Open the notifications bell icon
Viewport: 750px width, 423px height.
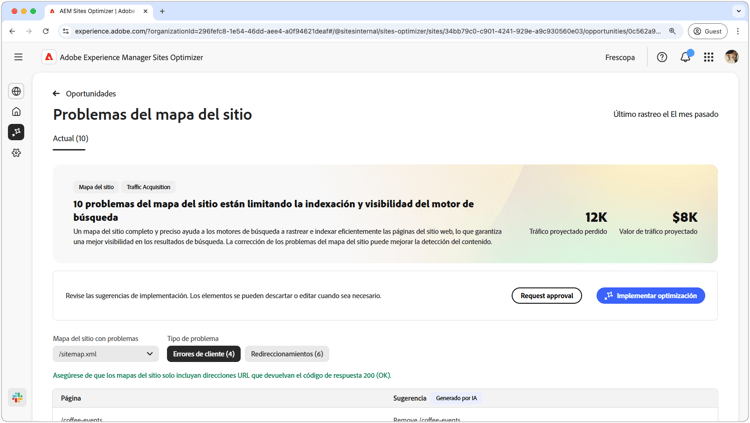685,57
